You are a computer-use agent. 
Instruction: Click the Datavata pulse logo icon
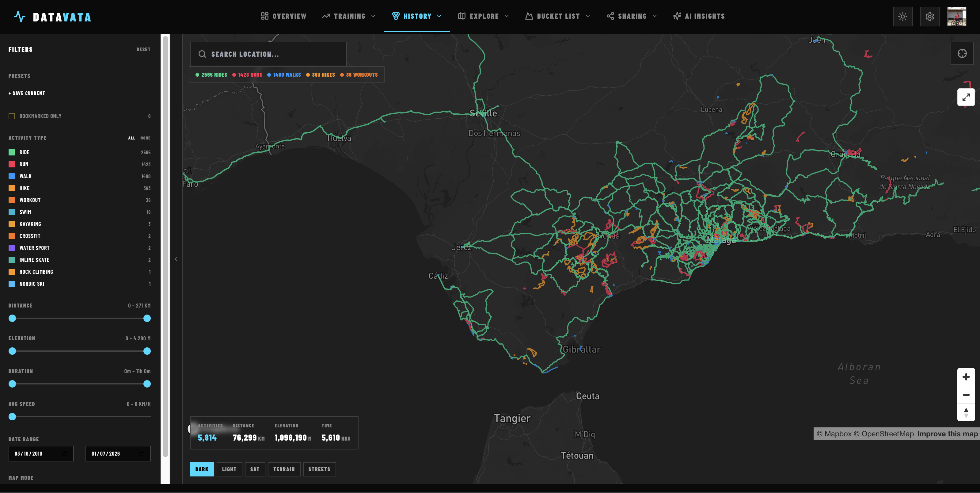(x=19, y=17)
